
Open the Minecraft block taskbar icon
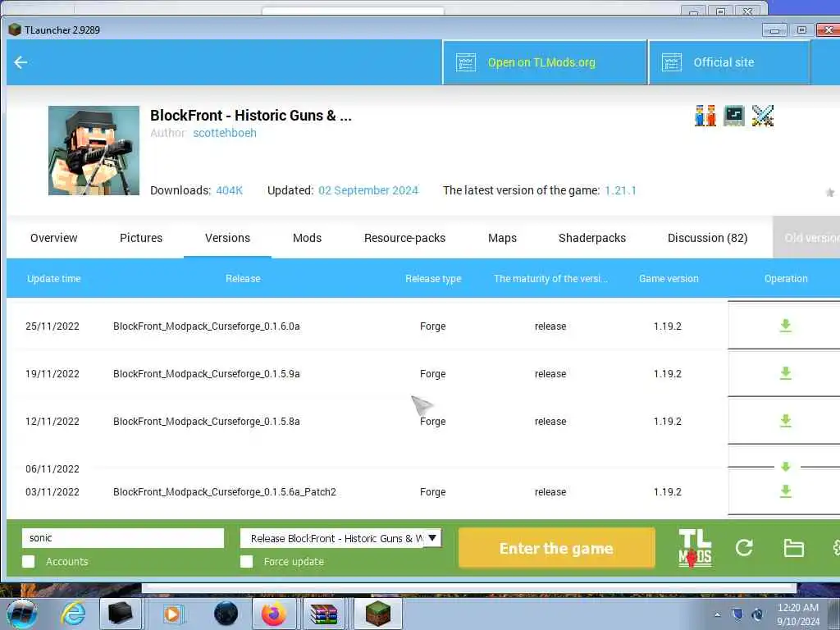coord(377,614)
